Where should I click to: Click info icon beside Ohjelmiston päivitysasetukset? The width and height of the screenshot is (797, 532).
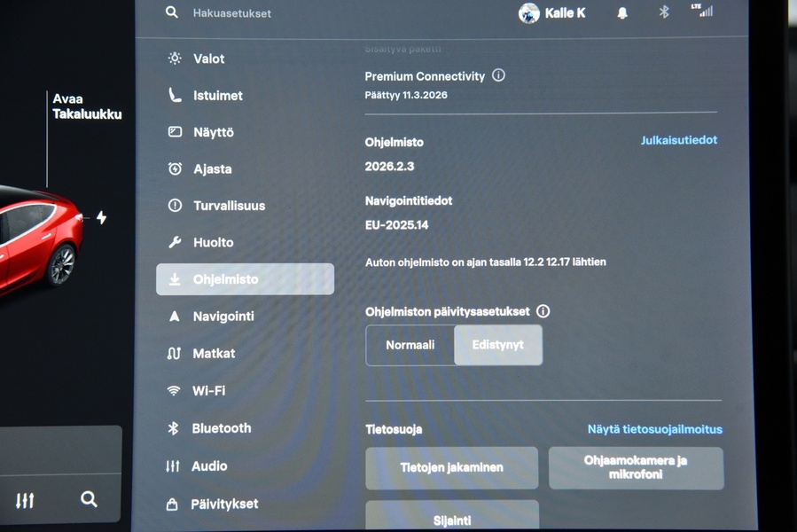pyautogui.click(x=543, y=311)
